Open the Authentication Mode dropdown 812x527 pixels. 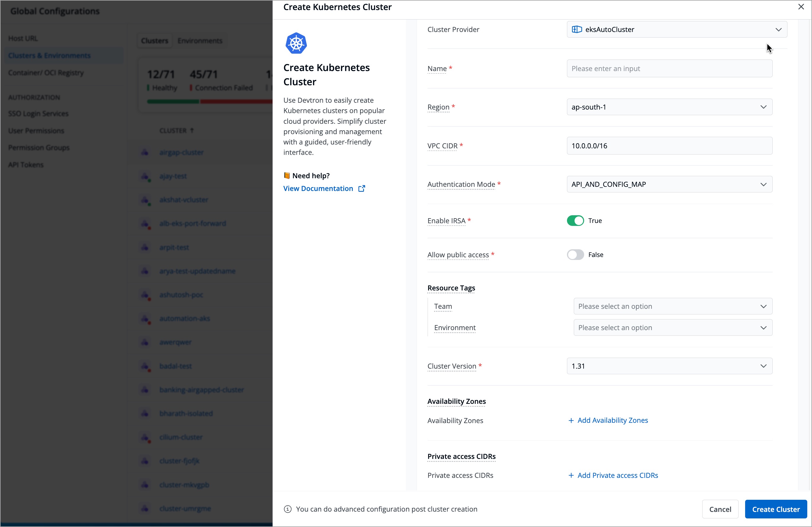click(669, 184)
